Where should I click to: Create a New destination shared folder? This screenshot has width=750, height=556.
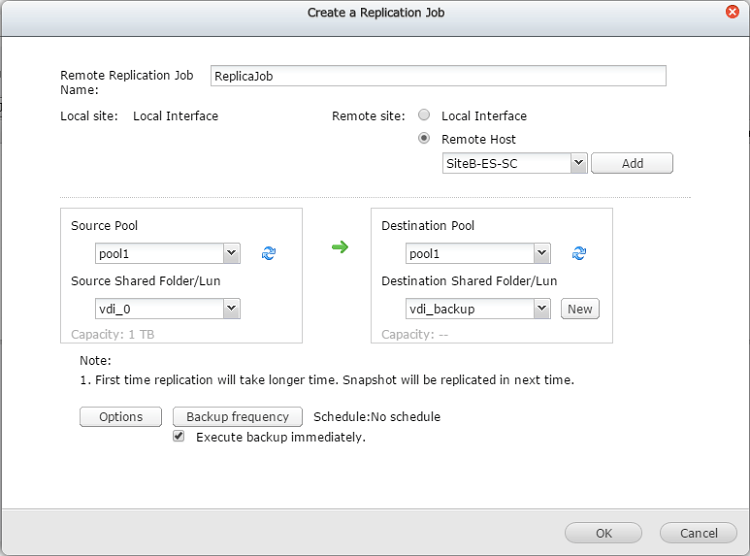click(x=580, y=309)
